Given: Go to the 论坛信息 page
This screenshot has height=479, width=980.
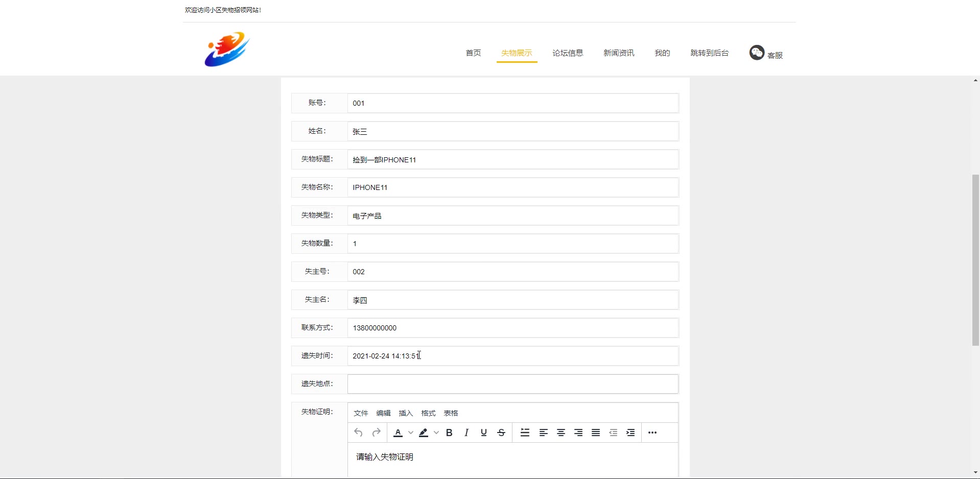Looking at the screenshot, I should pyautogui.click(x=568, y=53).
